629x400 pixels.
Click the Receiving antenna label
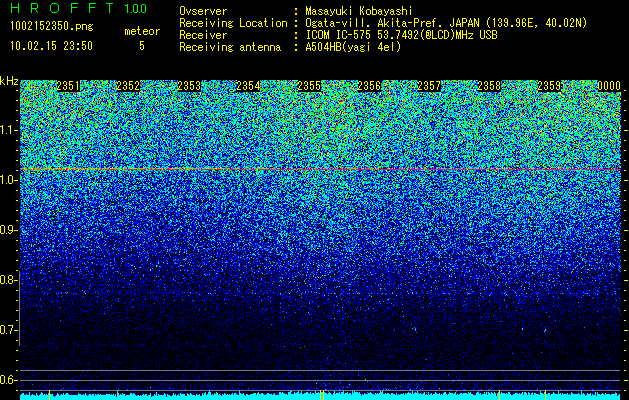tap(230, 47)
